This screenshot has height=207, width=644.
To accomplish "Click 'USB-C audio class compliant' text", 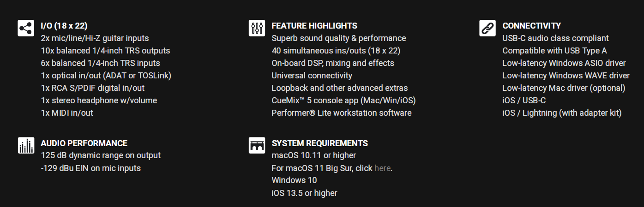I will click(x=555, y=38).
